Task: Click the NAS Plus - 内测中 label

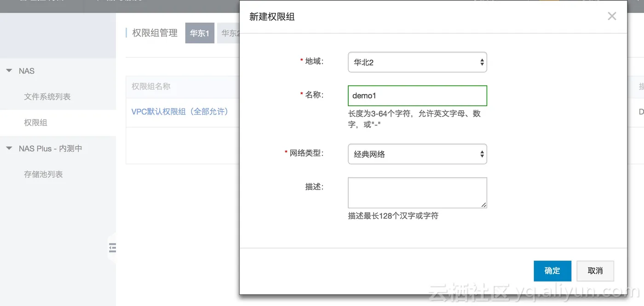Action: point(51,148)
